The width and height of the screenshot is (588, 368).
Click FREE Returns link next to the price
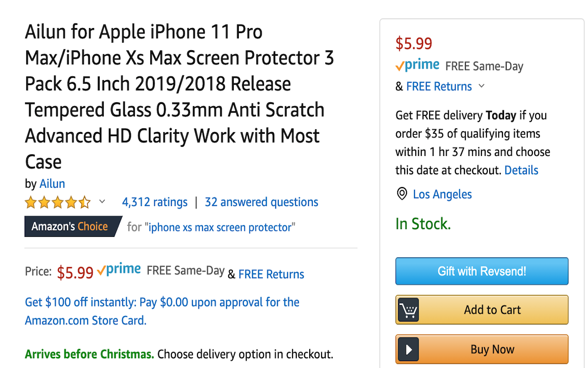pos(271,274)
